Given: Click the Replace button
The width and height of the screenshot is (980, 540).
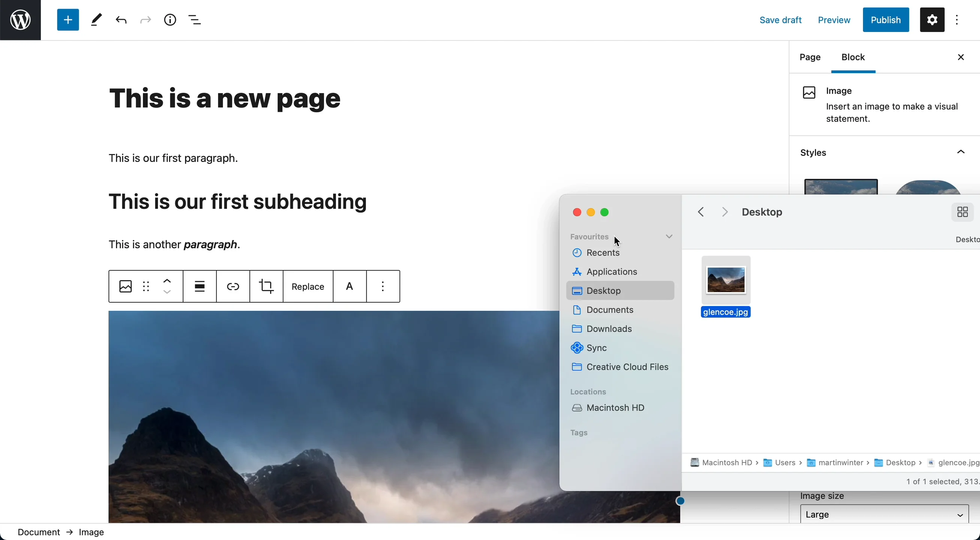Looking at the screenshot, I should click(x=308, y=286).
